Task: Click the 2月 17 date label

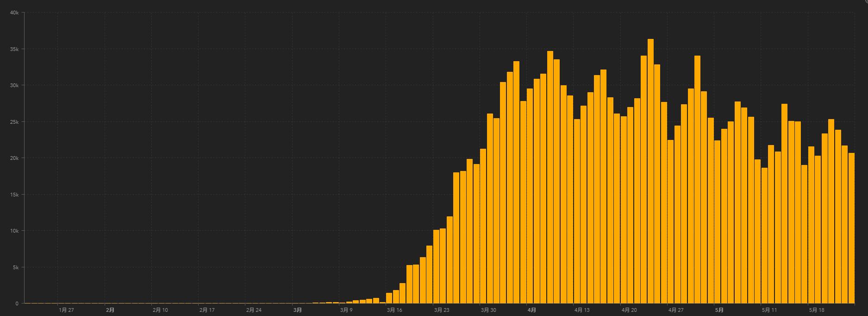Action: [207, 310]
